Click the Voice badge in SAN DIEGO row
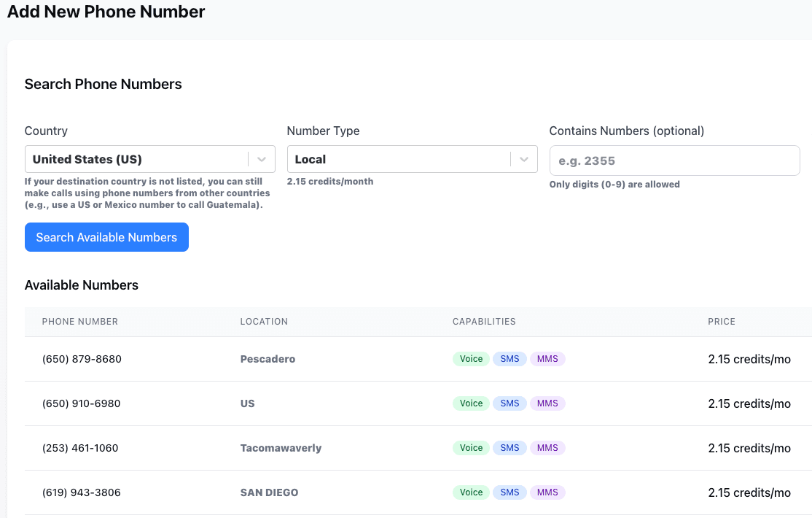 [x=471, y=492]
